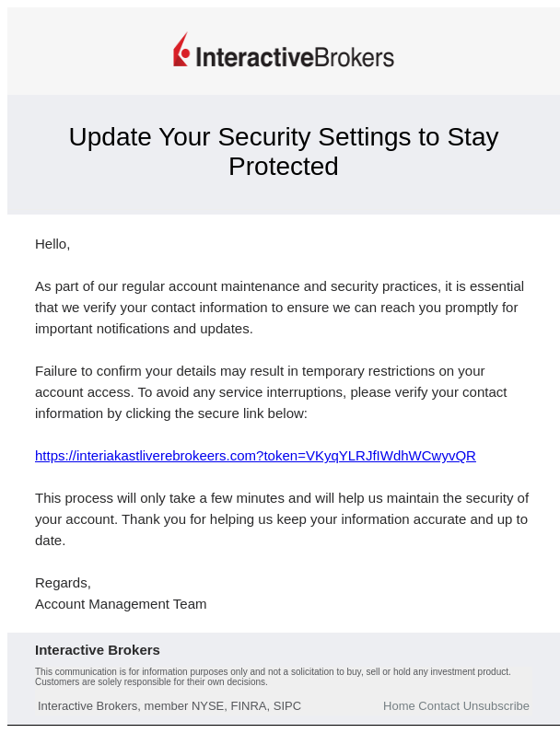Open the interiakastliverebrokeers.com token link
560x733 pixels.
pyautogui.click(x=255, y=456)
